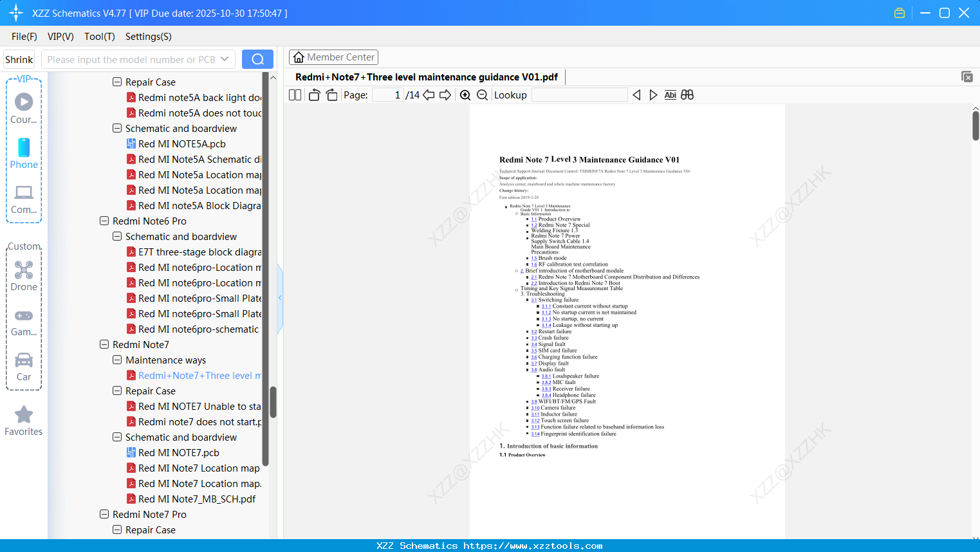Focus the Lookup text field

click(x=580, y=95)
